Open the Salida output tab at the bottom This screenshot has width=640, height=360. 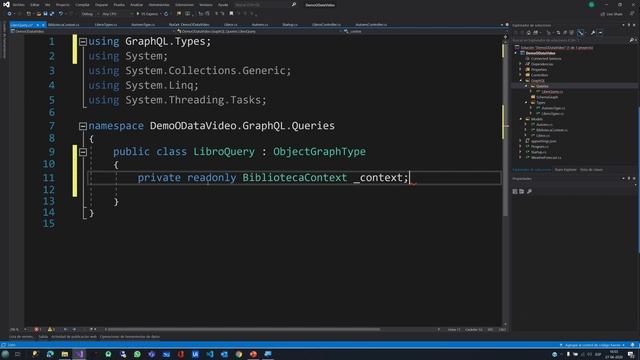pos(43,337)
